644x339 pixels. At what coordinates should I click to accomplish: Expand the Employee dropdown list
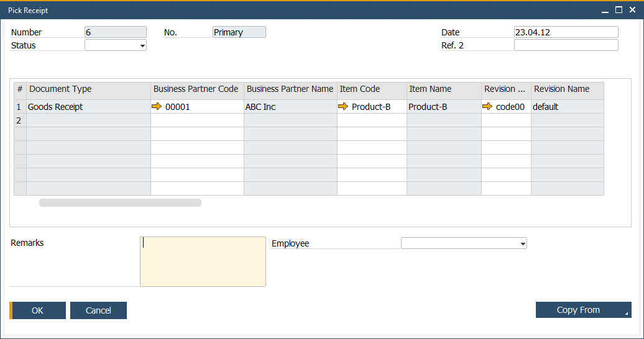[522, 244]
